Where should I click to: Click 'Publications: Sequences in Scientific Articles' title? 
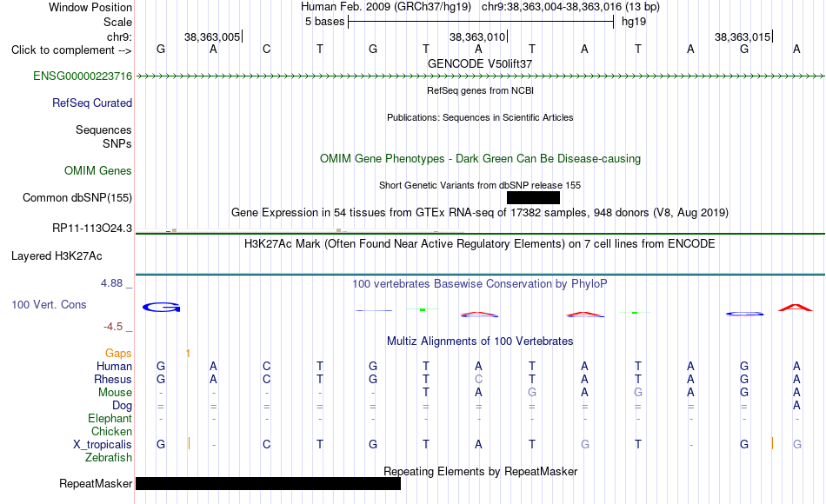click(x=480, y=117)
